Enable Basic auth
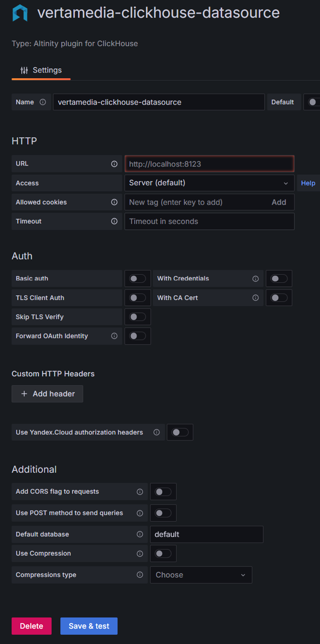Viewport: 320px width, 644px height. tap(137, 278)
